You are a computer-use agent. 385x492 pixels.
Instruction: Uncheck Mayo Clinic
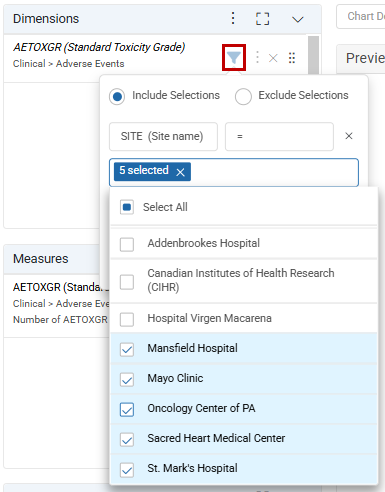click(x=127, y=379)
